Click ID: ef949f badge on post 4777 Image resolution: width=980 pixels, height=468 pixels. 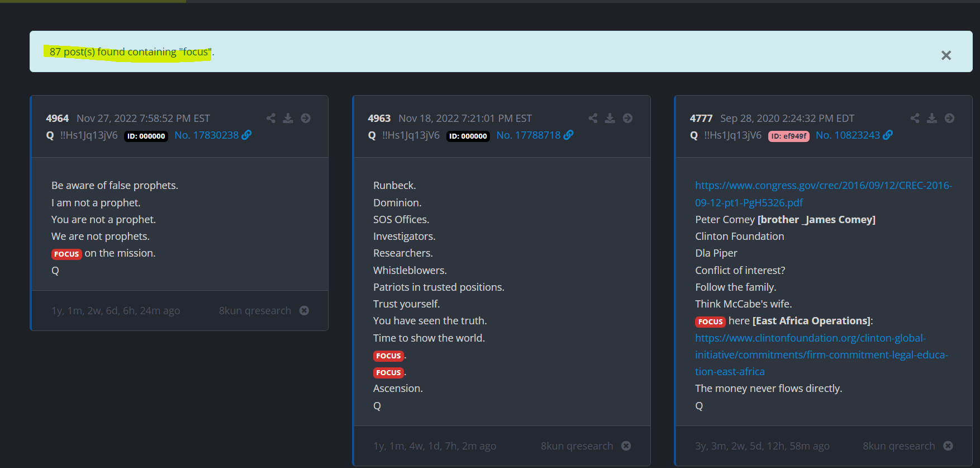(x=788, y=136)
